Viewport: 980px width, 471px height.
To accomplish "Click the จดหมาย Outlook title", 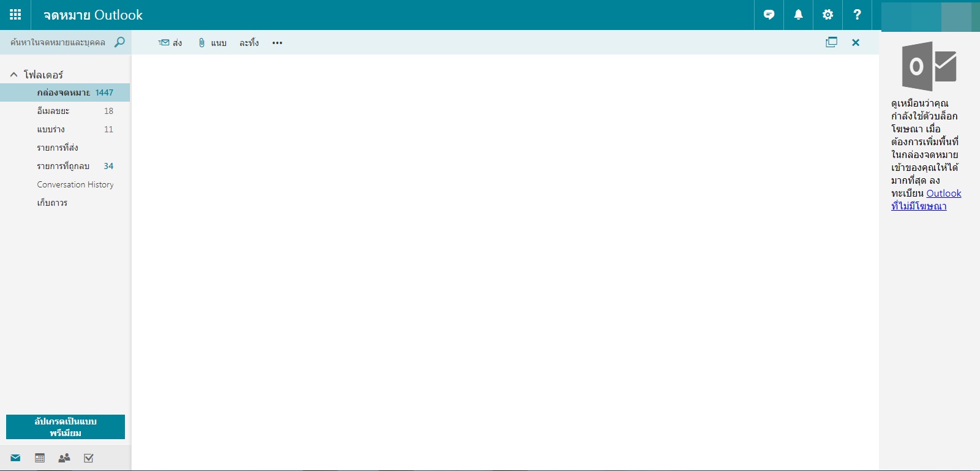I will point(93,15).
